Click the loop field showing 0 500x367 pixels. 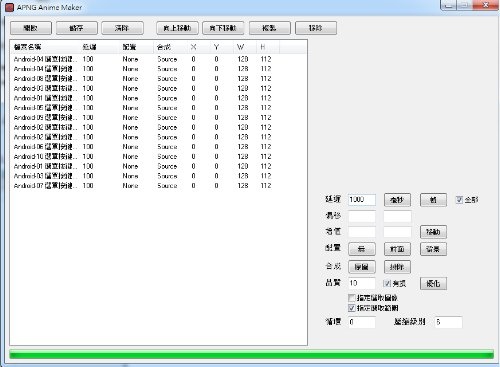pyautogui.click(x=362, y=322)
